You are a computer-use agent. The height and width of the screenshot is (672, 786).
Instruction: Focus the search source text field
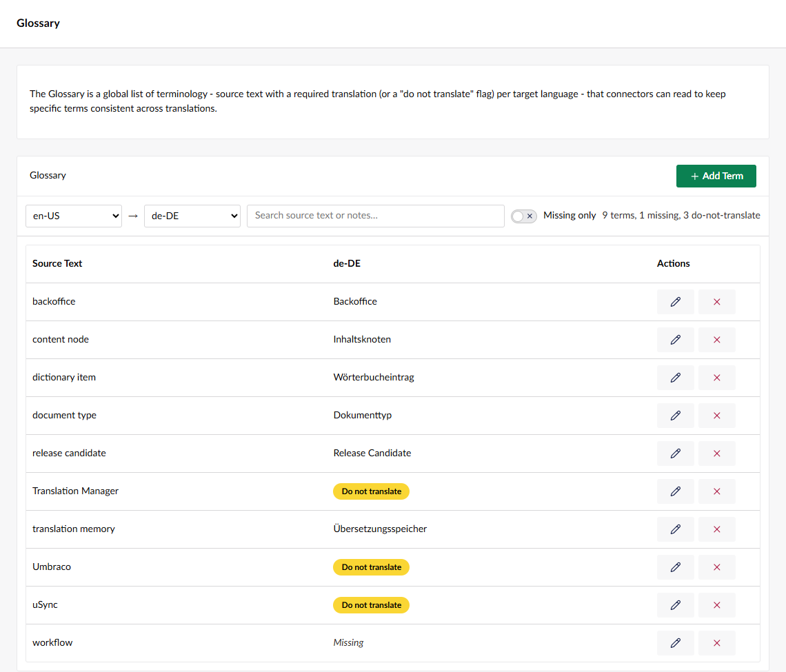pyautogui.click(x=376, y=216)
